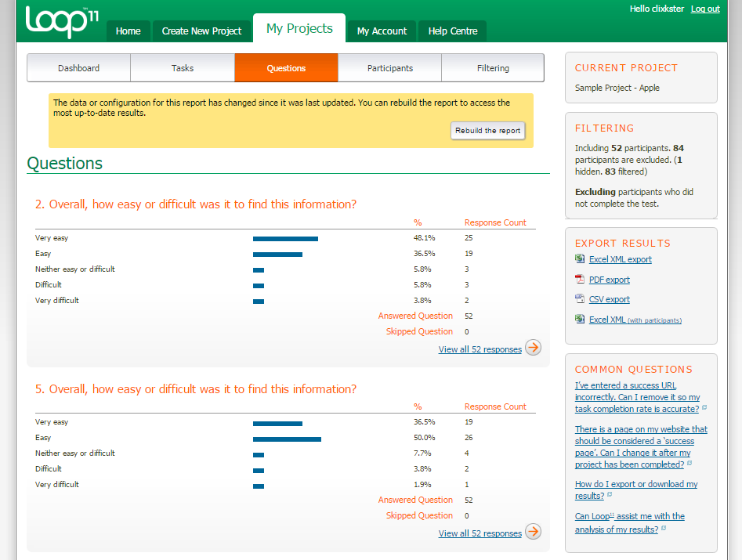The image size is (742, 560).
Task: Log out of the account
Action: click(705, 9)
